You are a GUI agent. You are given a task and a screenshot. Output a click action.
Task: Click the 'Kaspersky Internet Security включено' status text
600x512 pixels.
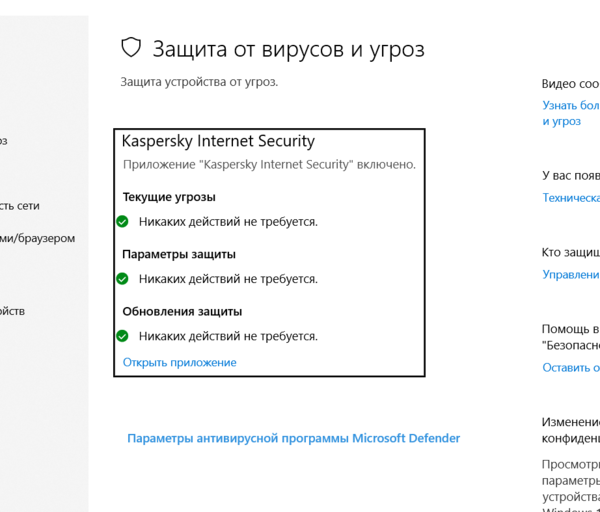pyautogui.click(x=269, y=165)
